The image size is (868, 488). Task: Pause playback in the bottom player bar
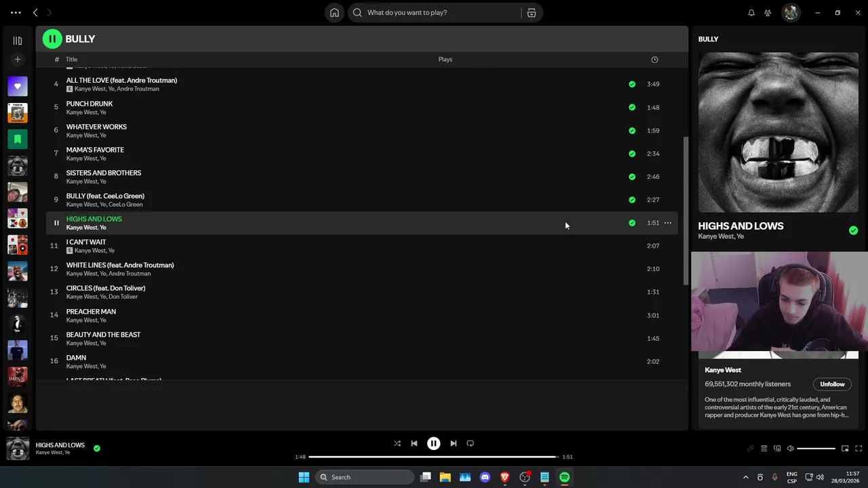tap(434, 443)
